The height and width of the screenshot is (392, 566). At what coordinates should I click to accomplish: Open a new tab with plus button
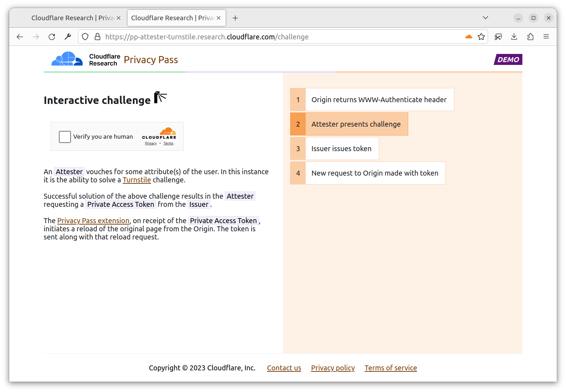click(235, 18)
